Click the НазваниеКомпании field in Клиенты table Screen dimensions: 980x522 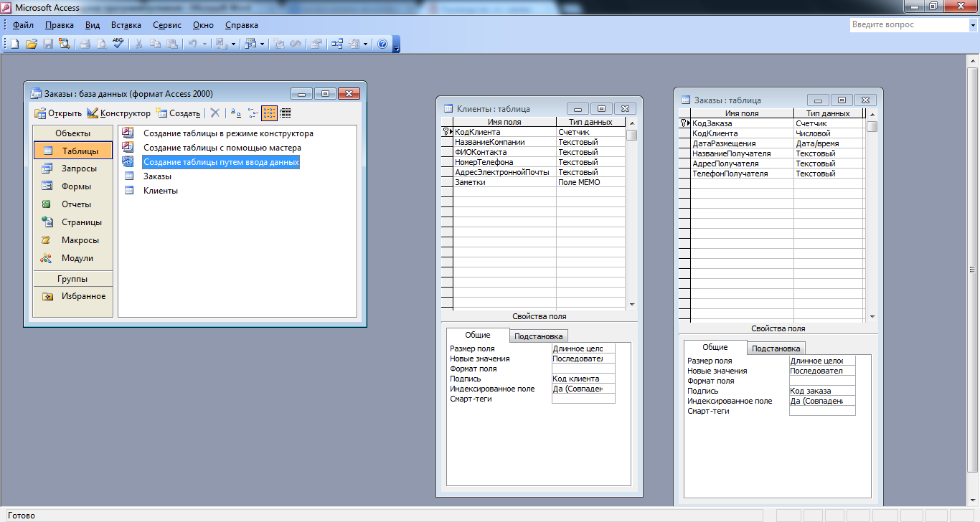coord(504,142)
